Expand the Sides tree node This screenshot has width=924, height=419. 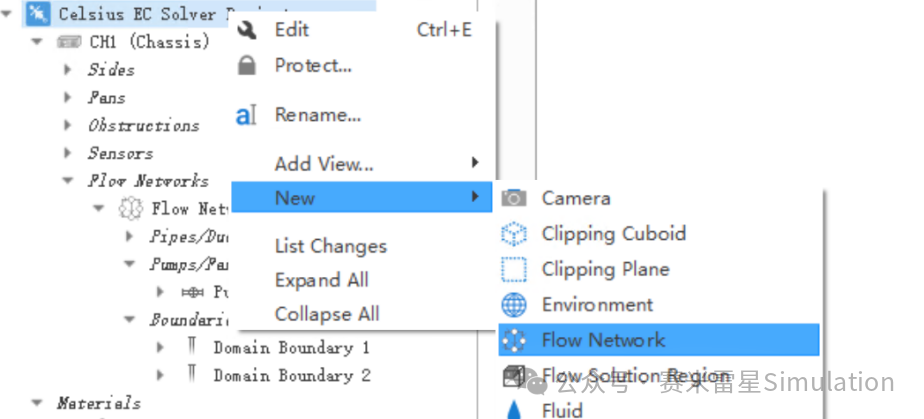pos(68,70)
